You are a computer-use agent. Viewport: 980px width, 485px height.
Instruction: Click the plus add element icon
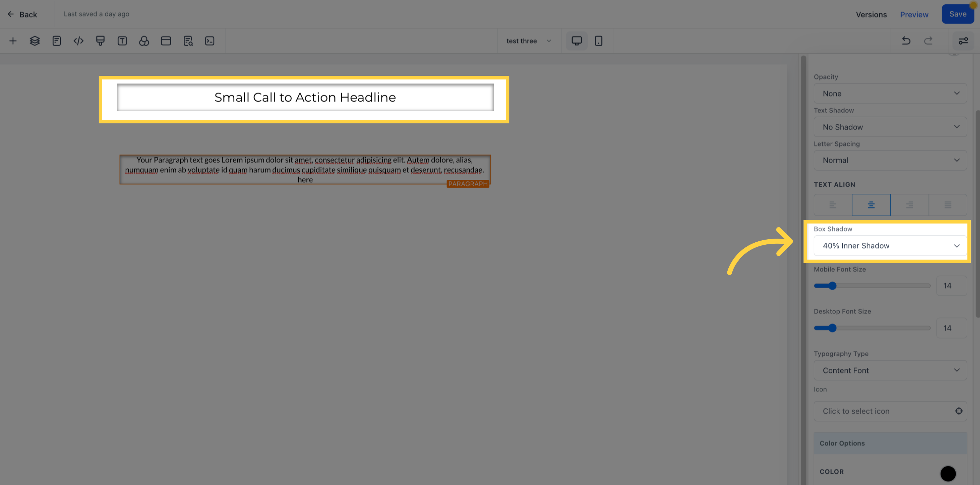click(13, 41)
